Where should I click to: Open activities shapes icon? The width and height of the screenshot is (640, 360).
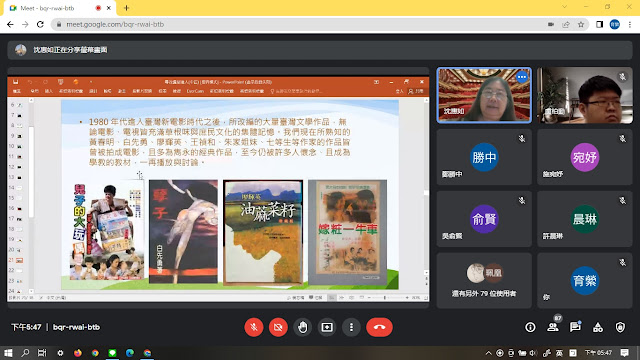(598, 327)
